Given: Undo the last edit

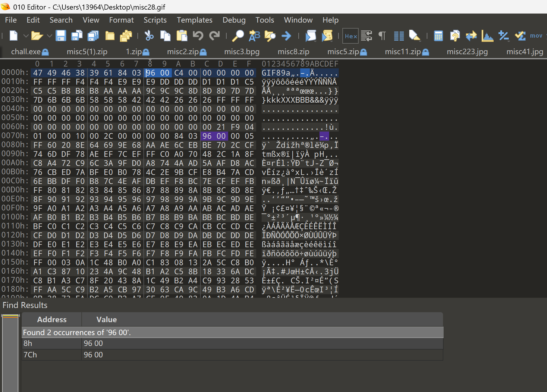Looking at the screenshot, I should [x=198, y=36].
